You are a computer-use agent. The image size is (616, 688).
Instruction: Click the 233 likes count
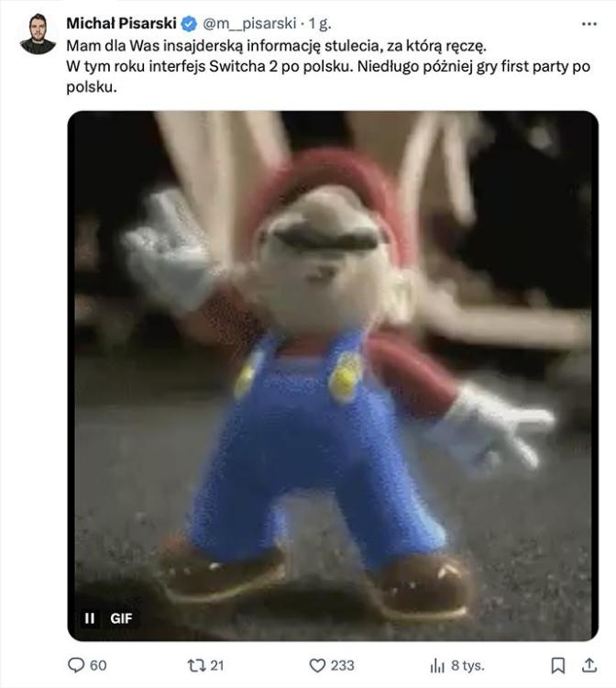click(343, 666)
